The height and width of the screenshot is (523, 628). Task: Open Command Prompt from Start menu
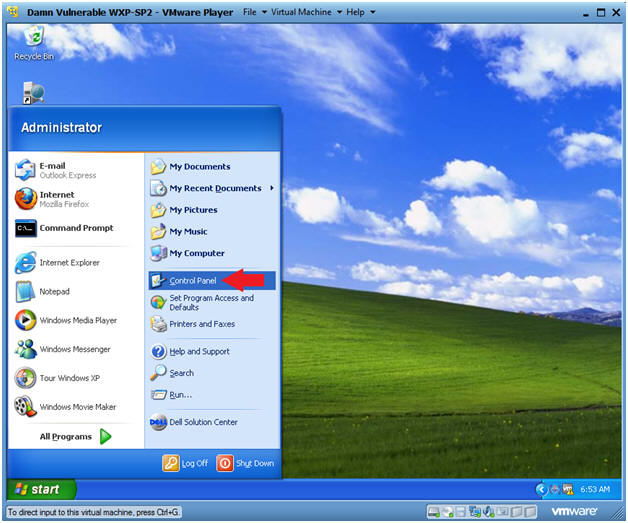(x=74, y=228)
